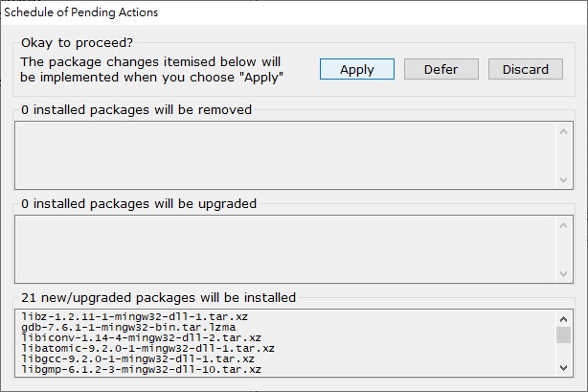
Task: Select libz-1.2.11-1-mingw32-dll-1.tar.xz entry
Action: (x=134, y=316)
